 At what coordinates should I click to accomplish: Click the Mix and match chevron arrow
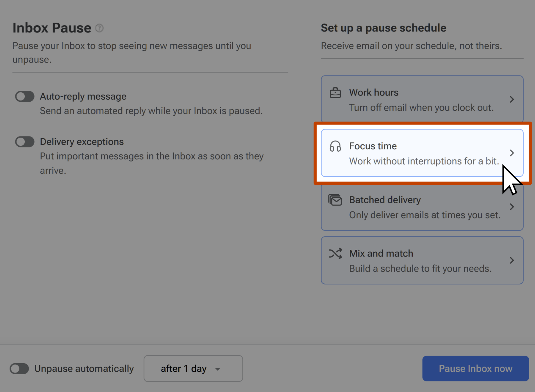[512, 260]
